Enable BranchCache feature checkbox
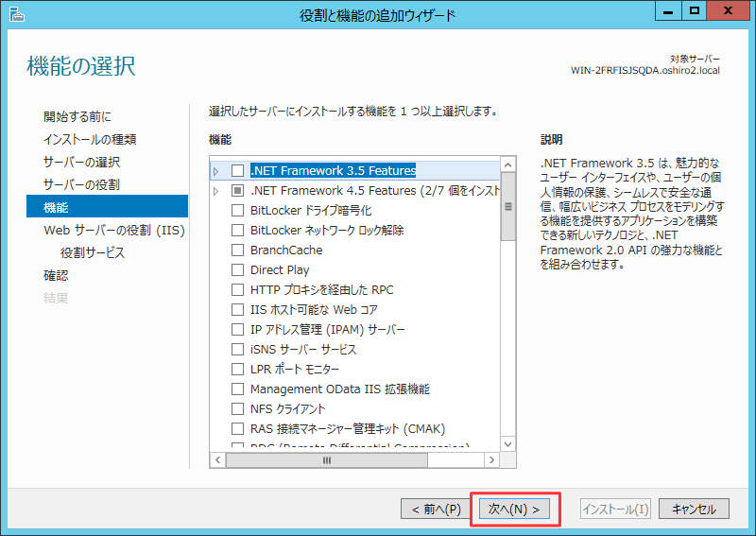 coord(238,250)
